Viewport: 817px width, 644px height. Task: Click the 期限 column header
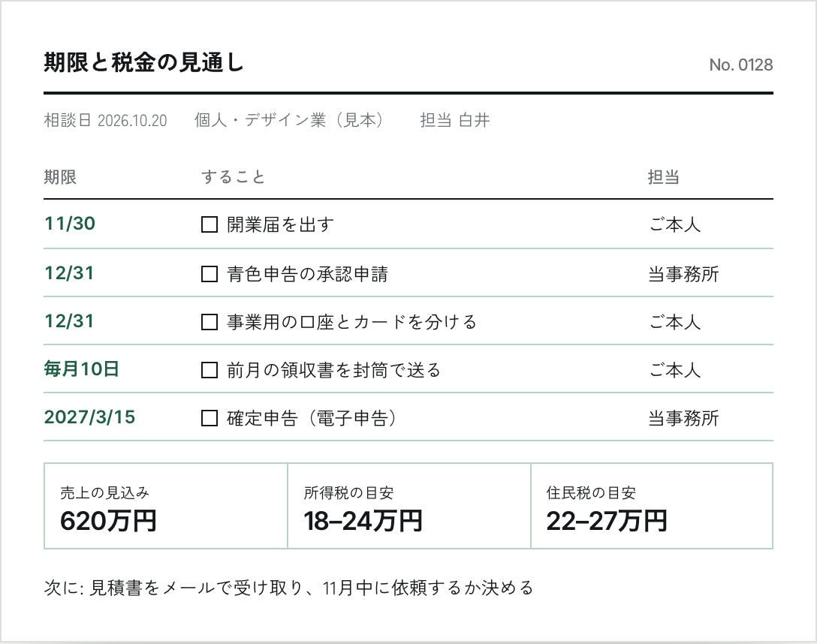(x=60, y=177)
